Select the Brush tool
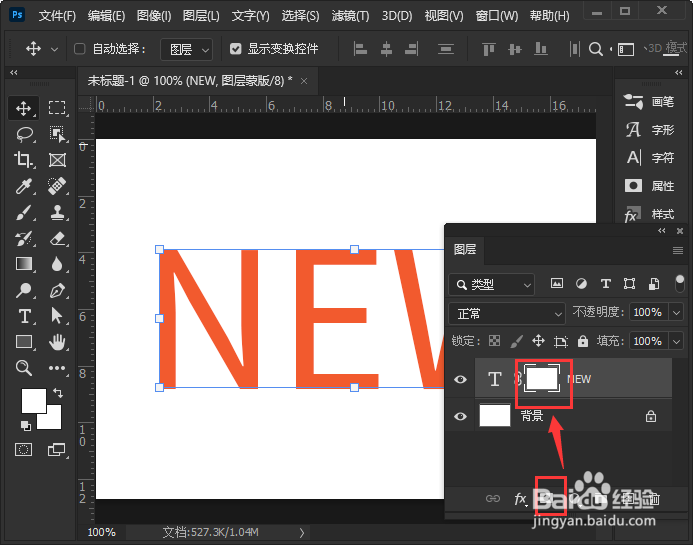Viewport: 693px width, 545px height. [x=23, y=212]
